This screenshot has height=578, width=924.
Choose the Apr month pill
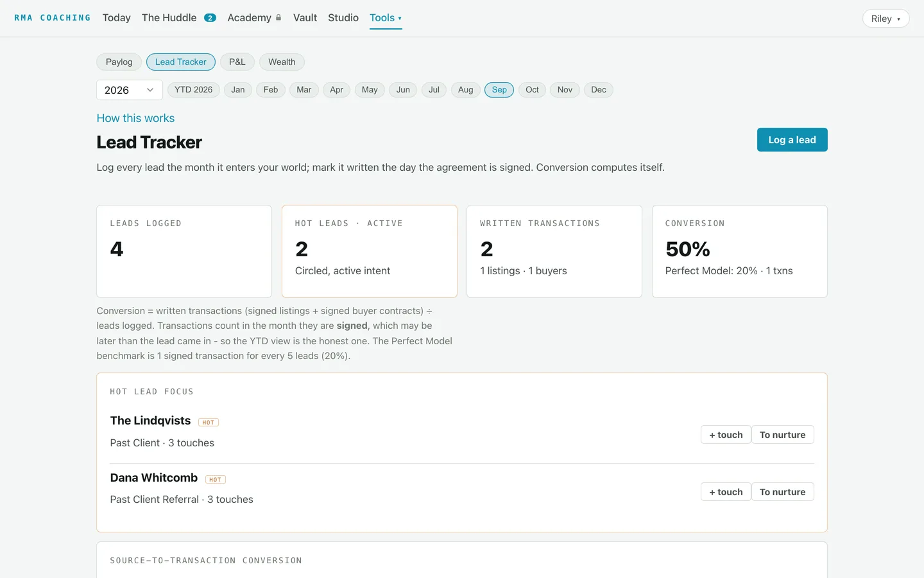point(336,90)
